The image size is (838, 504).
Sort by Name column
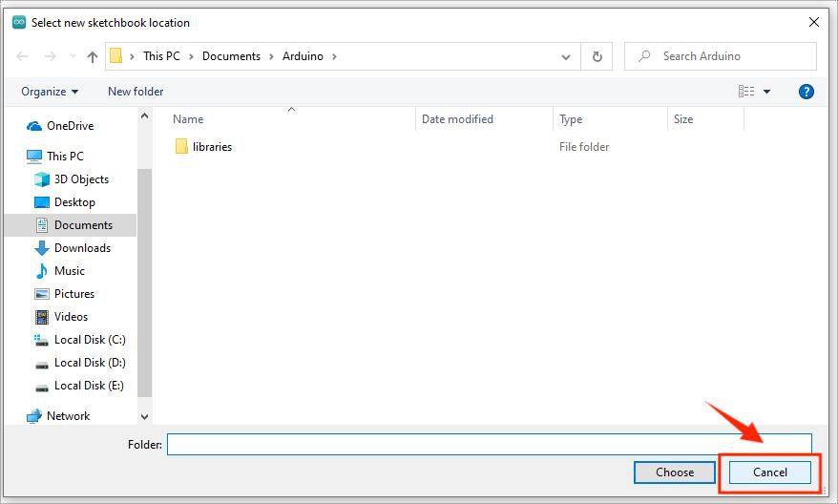point(188,119)
